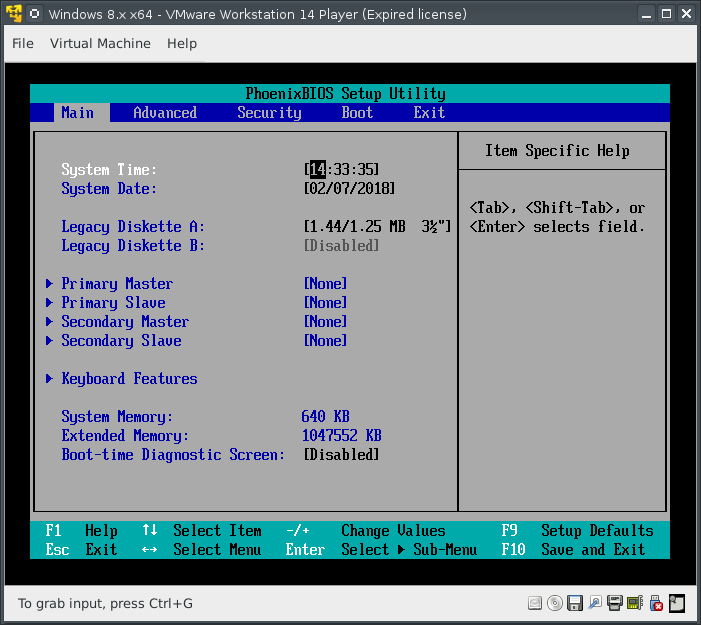Click the Legacy Diskette A value field
The height and width of the screenshot is (625, 701).
coord(377,227)
